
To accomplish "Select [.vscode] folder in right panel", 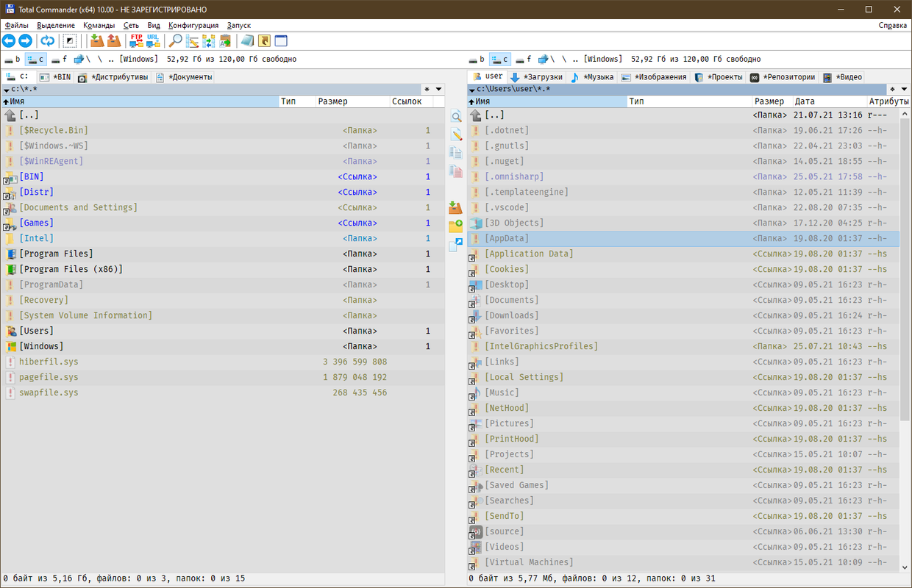I will point(683,207).
